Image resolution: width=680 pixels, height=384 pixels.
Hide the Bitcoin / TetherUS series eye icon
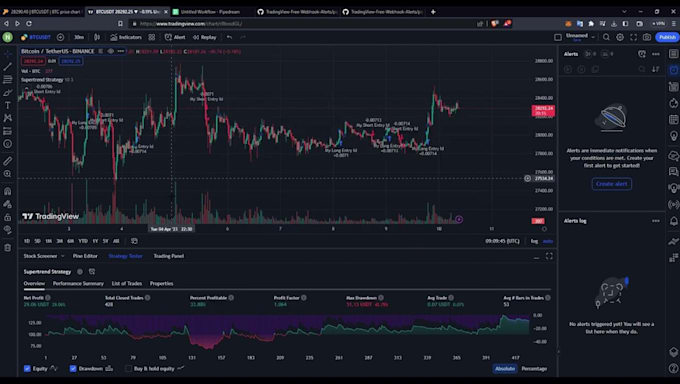[111, 51]
